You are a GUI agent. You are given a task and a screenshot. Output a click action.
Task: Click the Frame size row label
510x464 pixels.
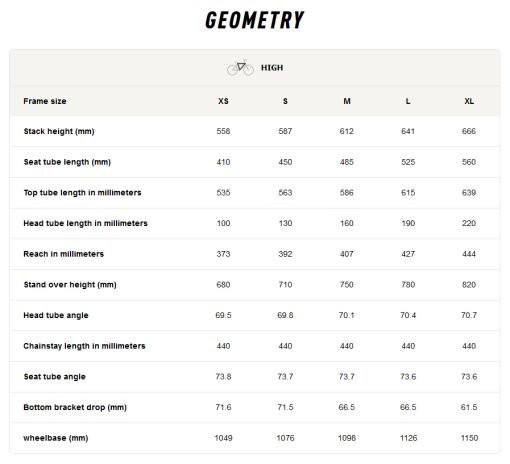tap(45, 101)
